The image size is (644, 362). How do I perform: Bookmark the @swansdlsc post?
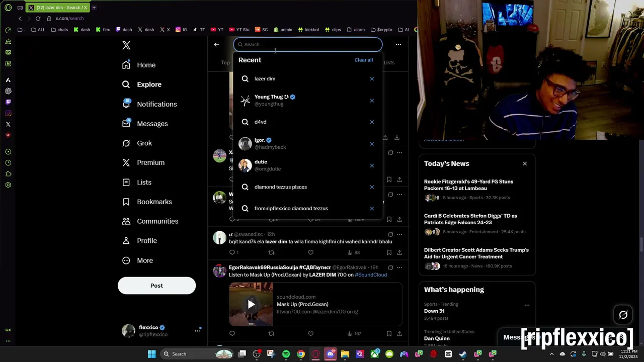[x=389, y=252]
